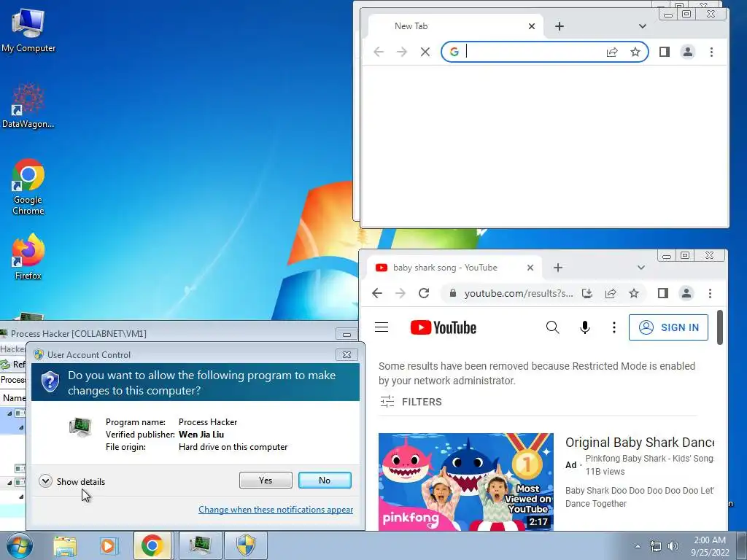This screenshot has width=747, height=560.
Task: Open Chrome menu in New Tab window
Action: 712,52
